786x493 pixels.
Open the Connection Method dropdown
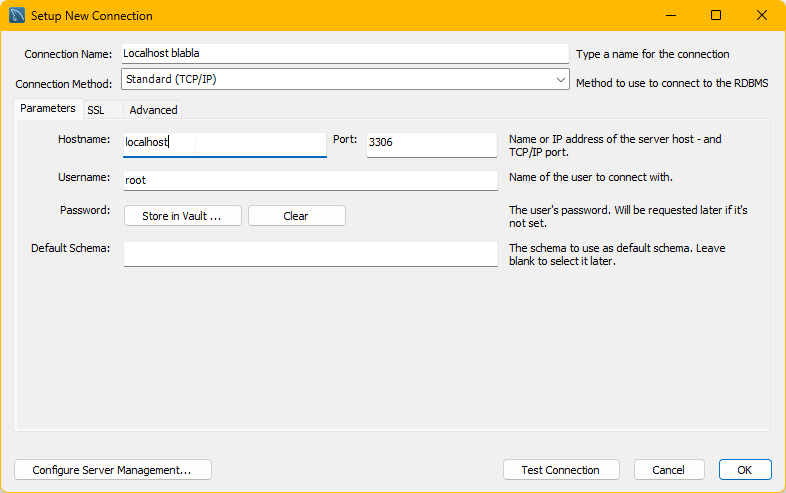pos(345,79)
